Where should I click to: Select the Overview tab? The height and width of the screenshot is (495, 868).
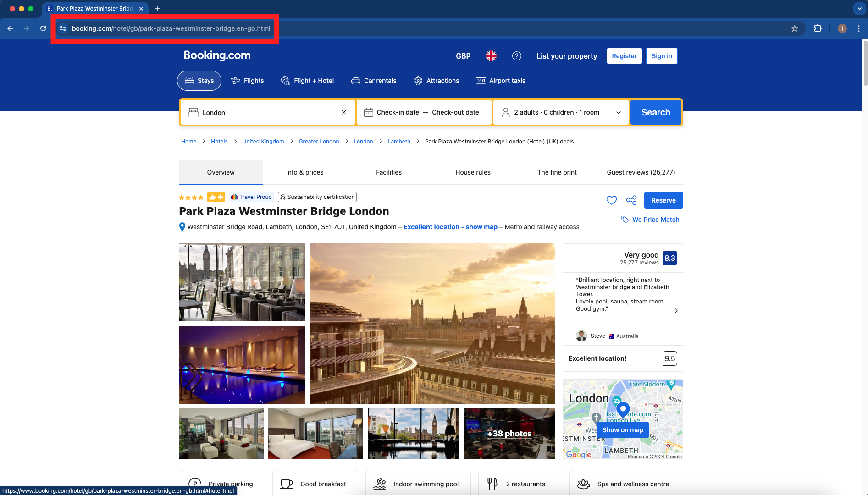pyautogui.click(x=221, y=172)
